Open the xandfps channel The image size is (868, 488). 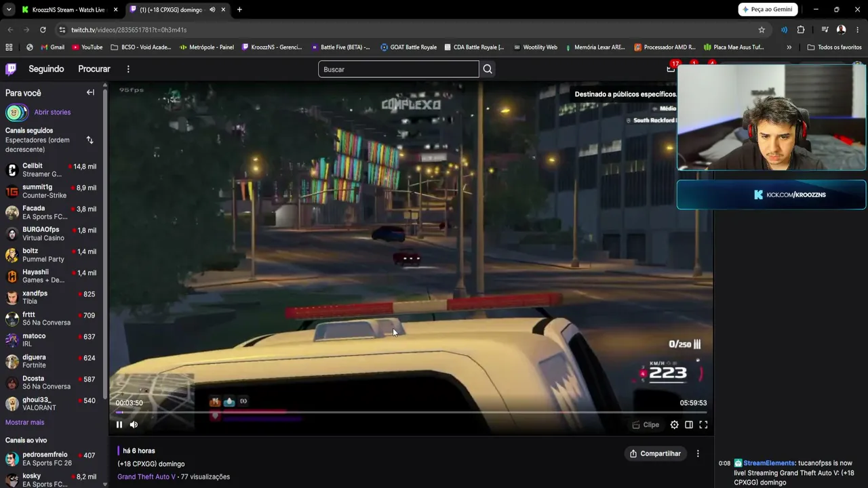click(52, 298)
